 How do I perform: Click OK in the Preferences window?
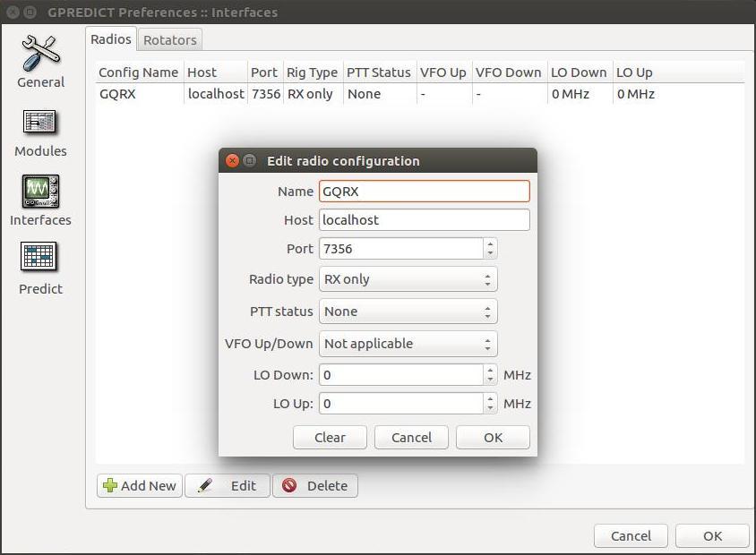[712, 535]
